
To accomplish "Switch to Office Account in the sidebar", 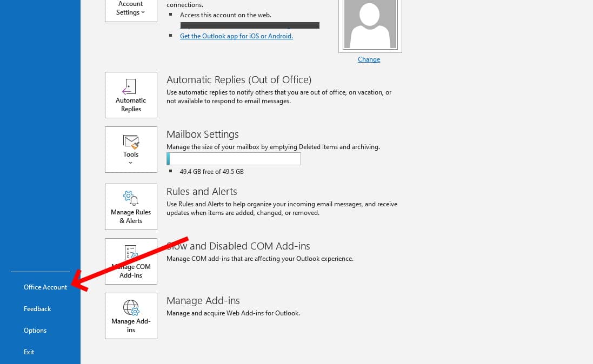I will pos(45,287).
